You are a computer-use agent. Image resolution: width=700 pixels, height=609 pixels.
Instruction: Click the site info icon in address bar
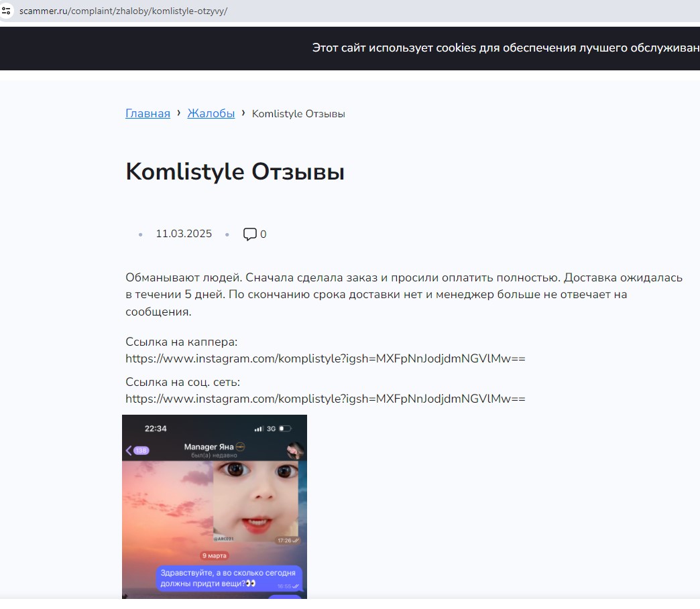pos(7,11)
